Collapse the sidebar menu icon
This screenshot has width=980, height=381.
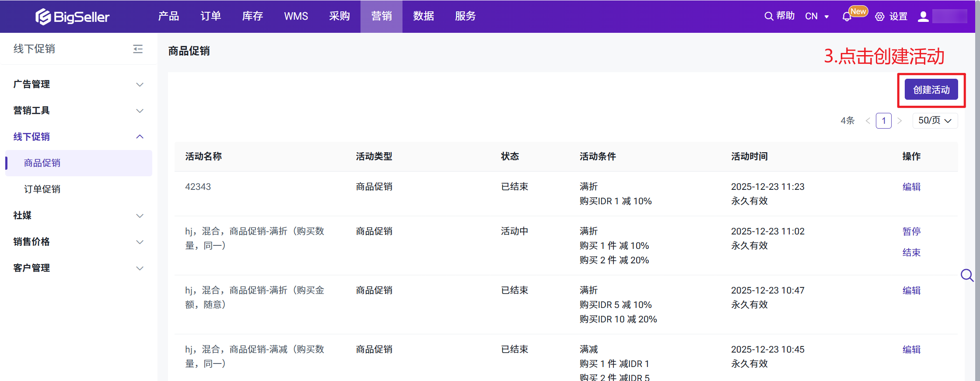point(138,49)
